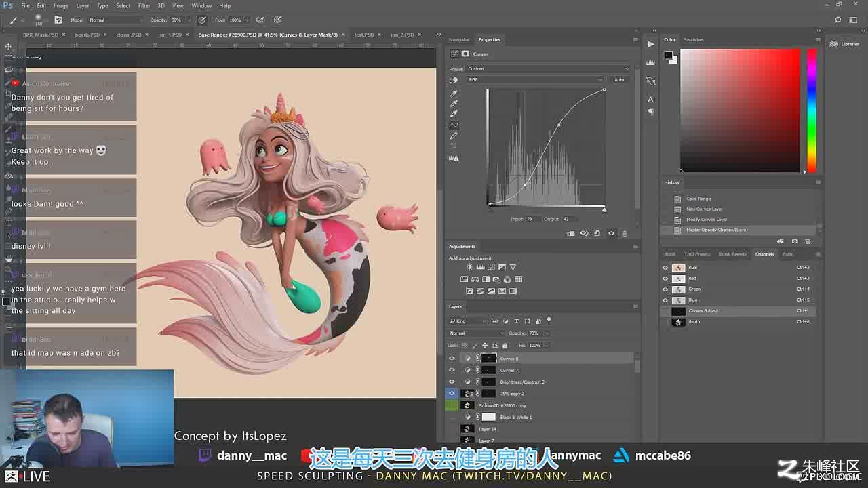The image size is (868, 488).
Task: Add a Levels adjustment
Action: pyautogui.click(x=480, y=267)
